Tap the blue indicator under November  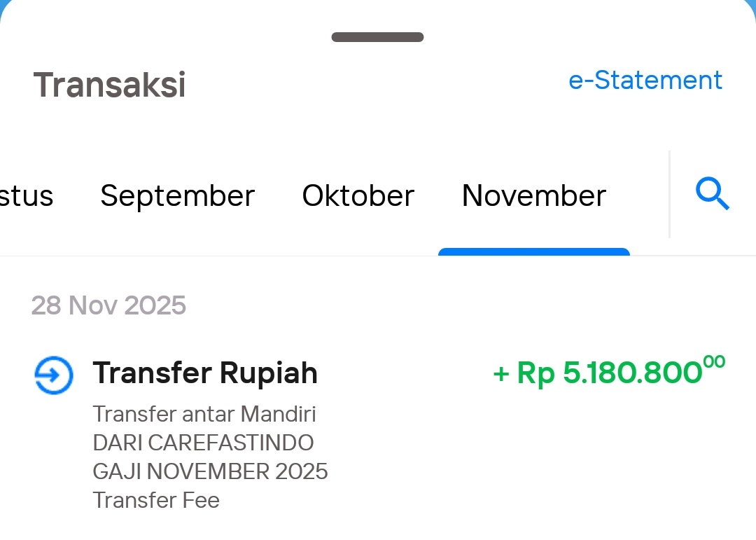click(533, 252)
